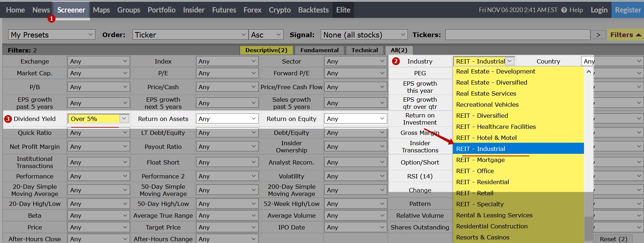The height and width of the screenshot is (243, 644).
Task: Switch to the Technical filters tab
Action: 364,50
